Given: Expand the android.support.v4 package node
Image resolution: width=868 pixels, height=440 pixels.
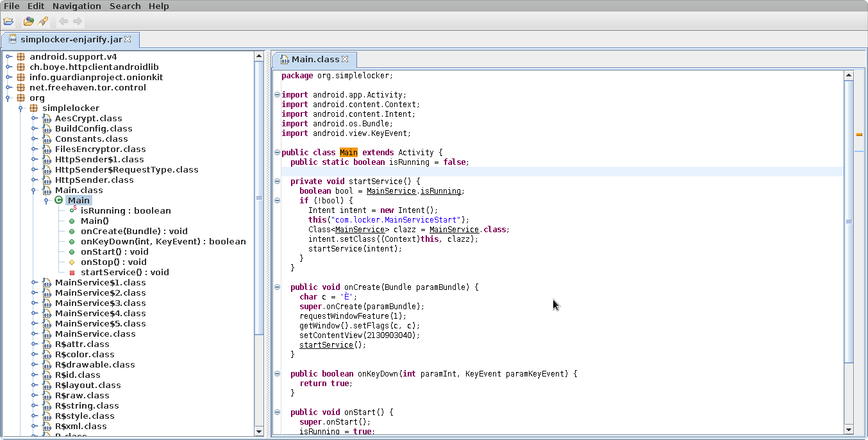Looking at the screenshot, I should [8, 56].
